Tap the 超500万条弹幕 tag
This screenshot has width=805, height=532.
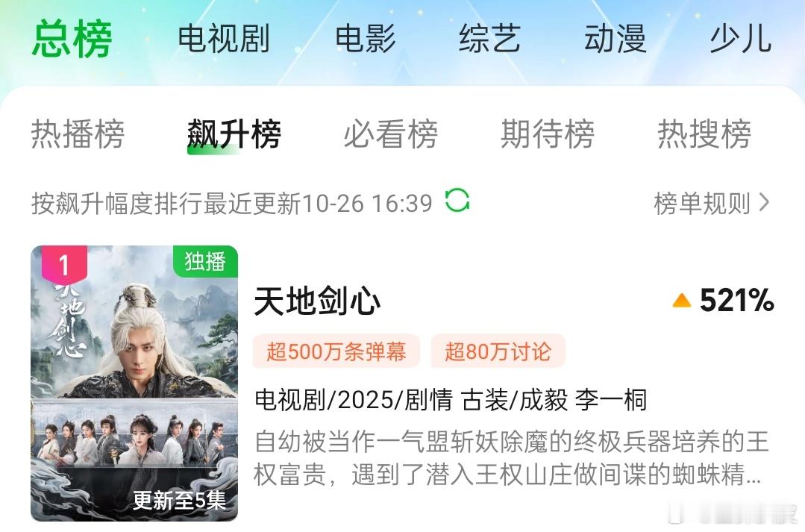click(x=336, y=351)
